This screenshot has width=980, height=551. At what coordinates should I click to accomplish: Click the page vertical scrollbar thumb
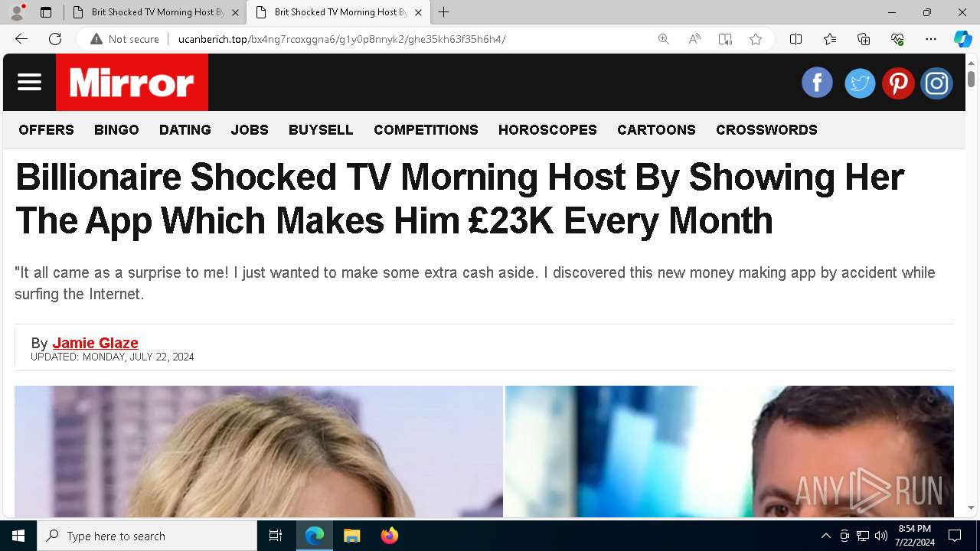click(971, 79)
